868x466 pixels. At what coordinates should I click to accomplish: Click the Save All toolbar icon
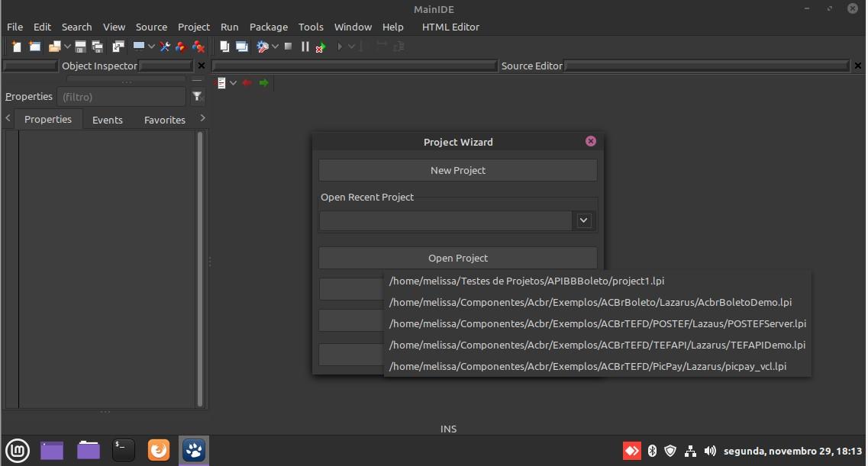(98, 47)
